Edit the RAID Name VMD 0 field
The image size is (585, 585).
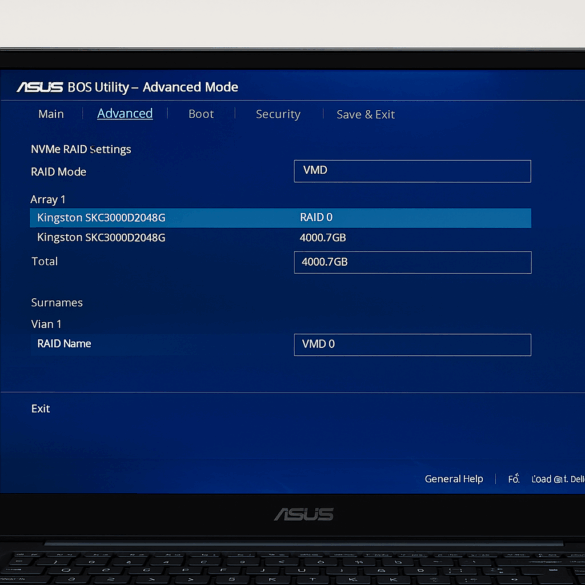point(413,345)
